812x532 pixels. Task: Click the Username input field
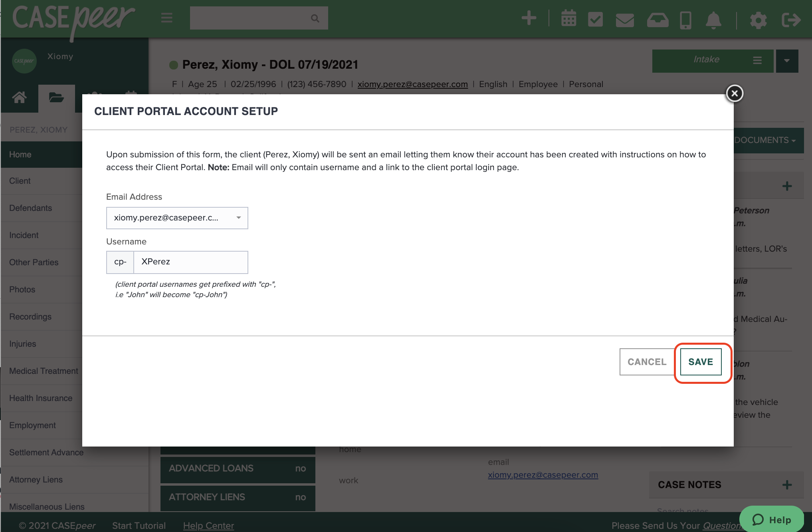[x=190, y=262]
